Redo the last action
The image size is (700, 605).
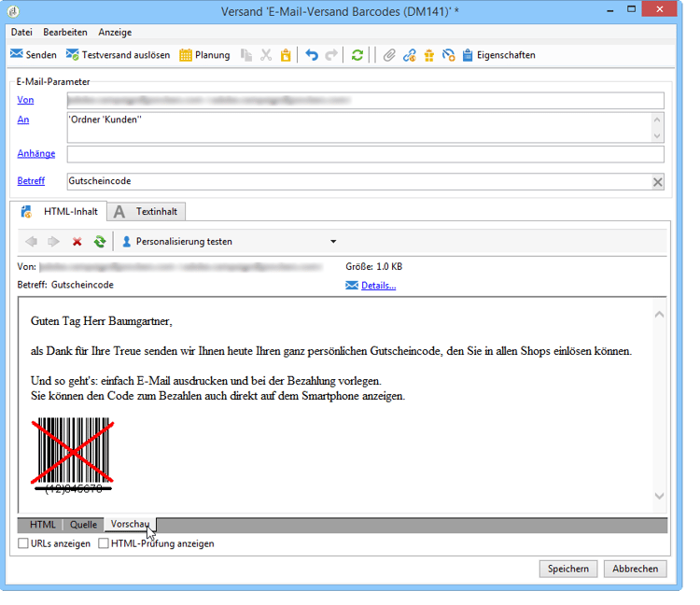(x=331, y=55)
